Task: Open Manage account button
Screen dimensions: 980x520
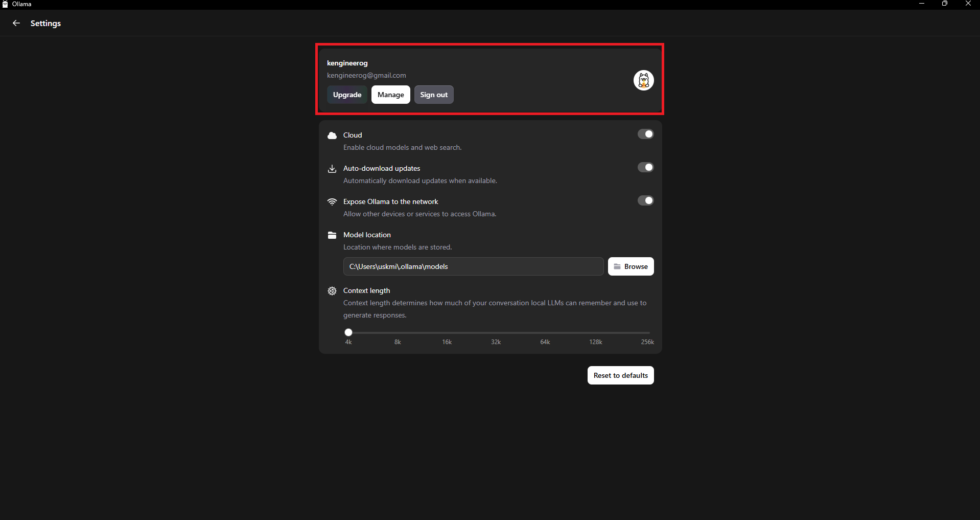Action: pos(391,95)
